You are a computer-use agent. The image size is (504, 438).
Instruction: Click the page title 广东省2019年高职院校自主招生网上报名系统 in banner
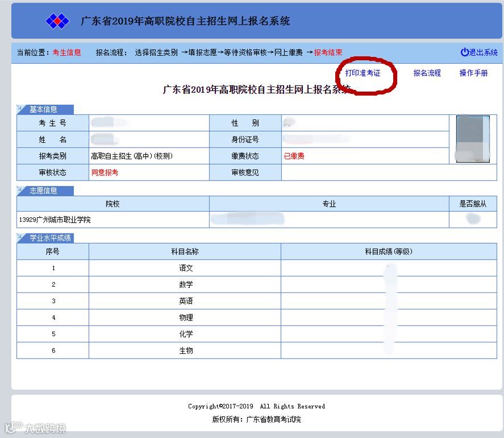click(x=185, y=21)
